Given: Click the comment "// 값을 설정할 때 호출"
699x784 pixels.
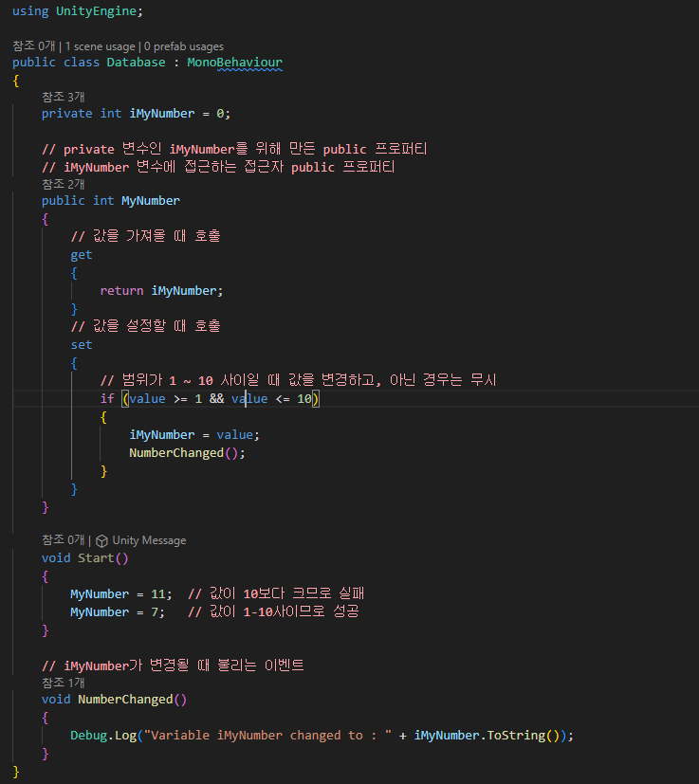Looking at the screenshot, I should coord(146,326).
